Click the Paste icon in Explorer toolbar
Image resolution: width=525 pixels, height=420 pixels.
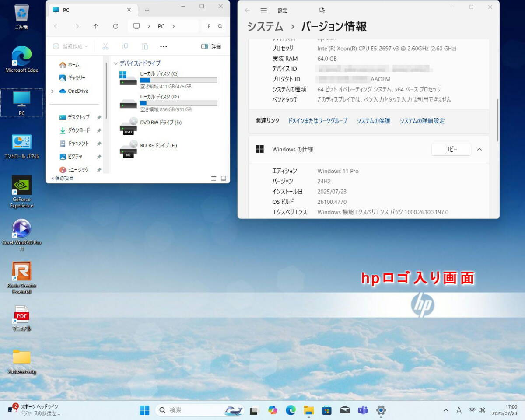tap(145, 46)
